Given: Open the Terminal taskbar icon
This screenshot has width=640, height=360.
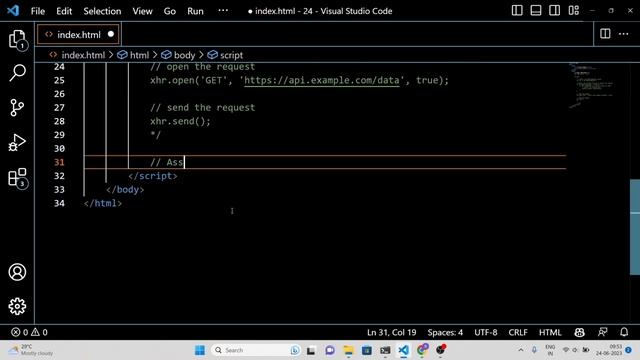Looking at the screenshot, I should coord(385,350).
